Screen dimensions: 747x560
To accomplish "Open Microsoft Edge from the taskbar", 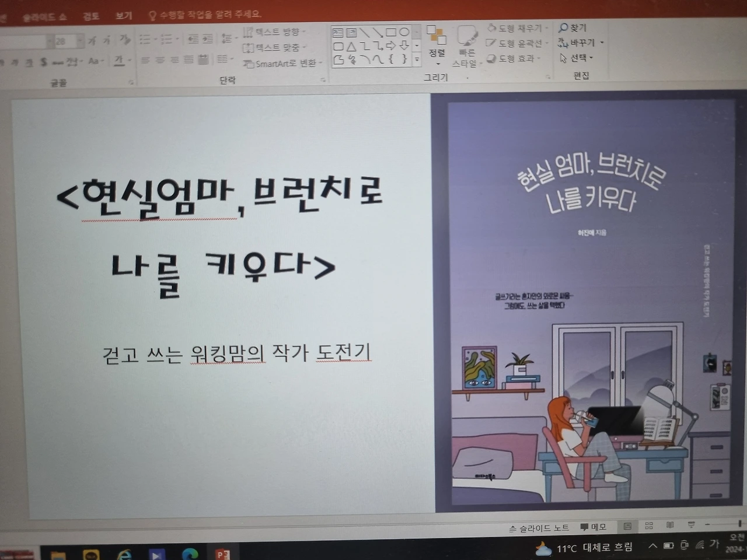I will [x=190, y=554].
